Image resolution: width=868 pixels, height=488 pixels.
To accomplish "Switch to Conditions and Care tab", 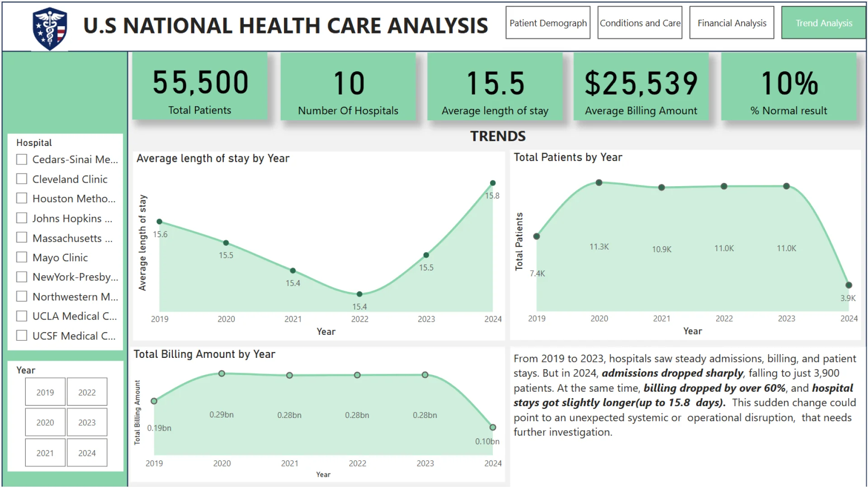I will (640, 23).
